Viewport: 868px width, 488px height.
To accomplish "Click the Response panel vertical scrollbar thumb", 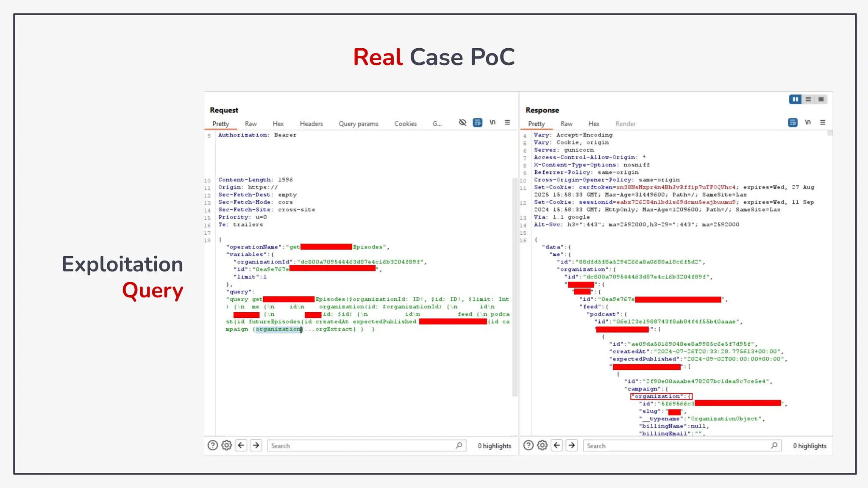I will click(830, 133).
